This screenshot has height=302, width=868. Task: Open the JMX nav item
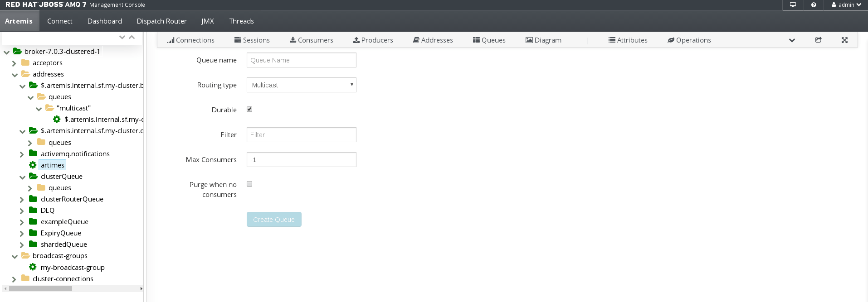point(208,21)
